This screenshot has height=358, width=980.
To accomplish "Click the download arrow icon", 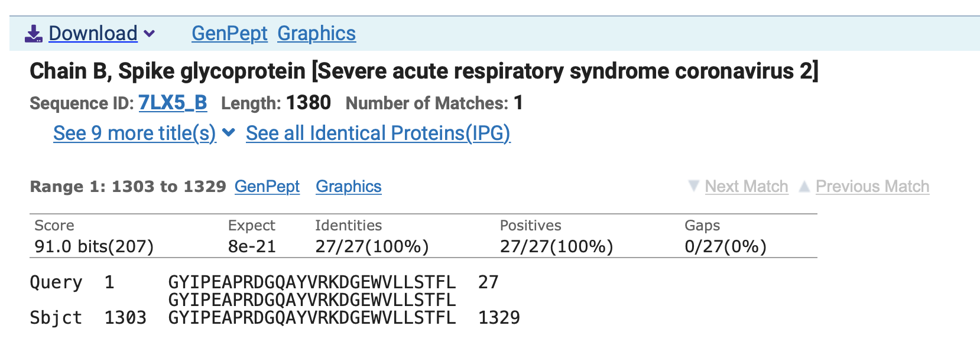I will tap(33, 34).
